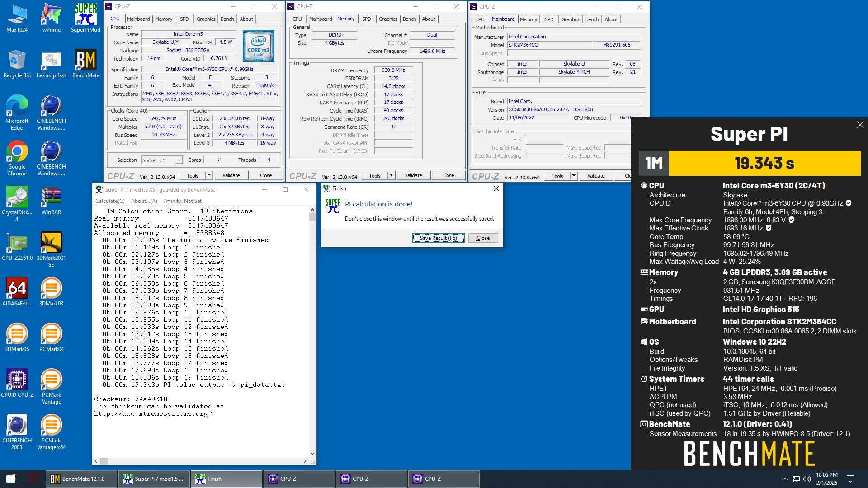Open 3DMark03 desktop icon
868x488 pixels.
pos(51,292)
